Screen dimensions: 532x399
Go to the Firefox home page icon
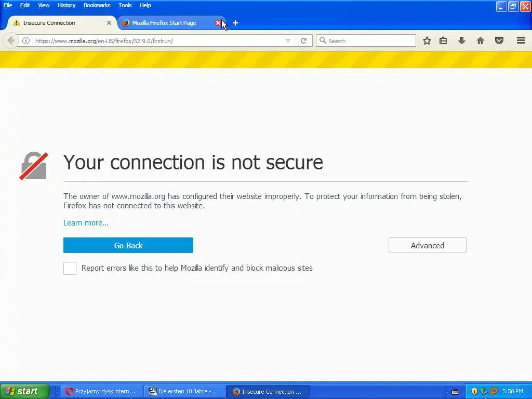coord(481,41)
